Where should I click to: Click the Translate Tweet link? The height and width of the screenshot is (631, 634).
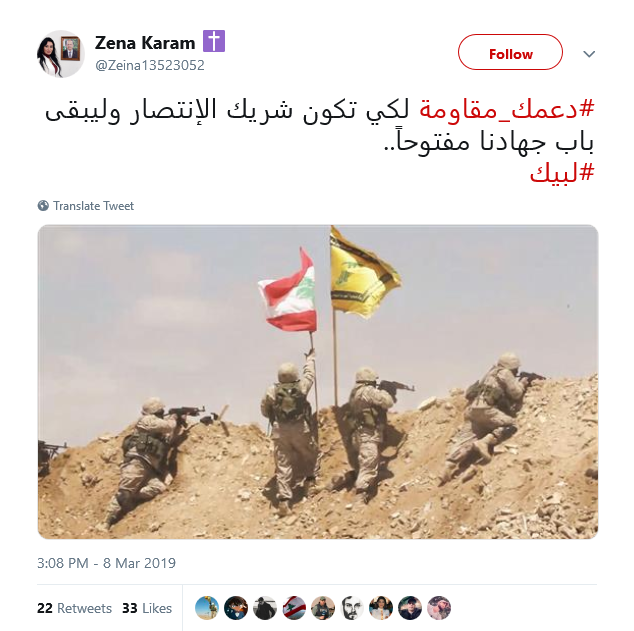tap(93, 206)
